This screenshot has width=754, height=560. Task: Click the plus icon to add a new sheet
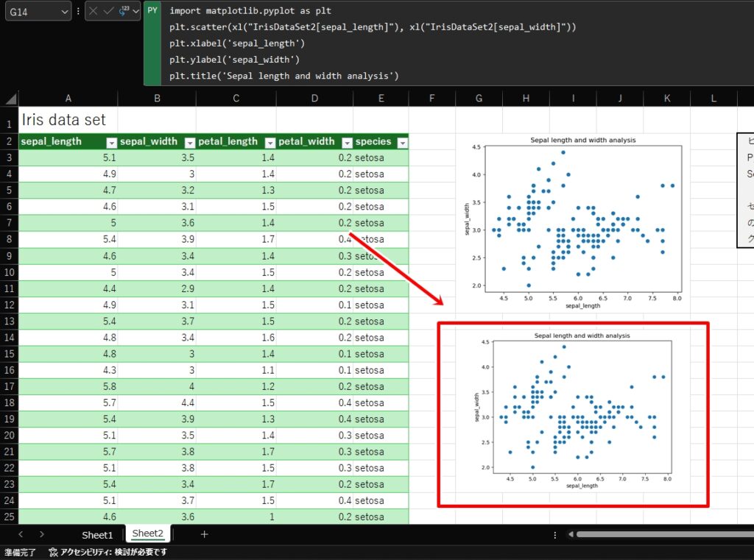point(204,534)
